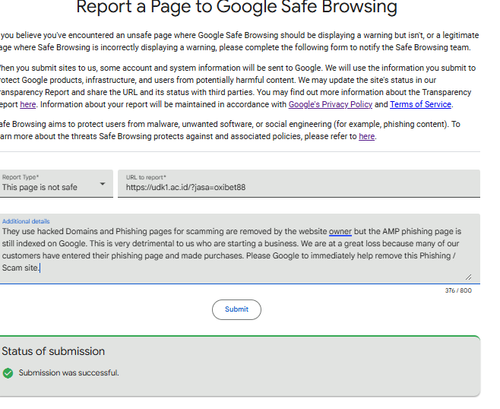Submit the Safe Browsing report
The image size is (500, 409).
(x=237, y=309)
